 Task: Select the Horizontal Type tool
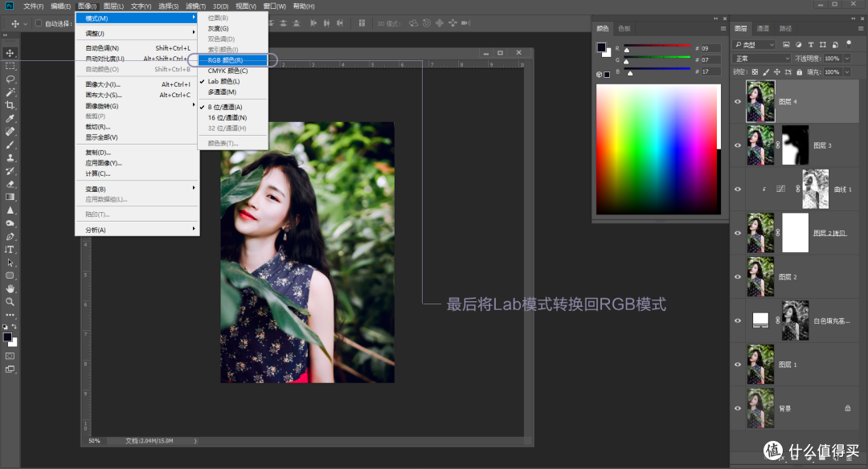pos(10,251)
